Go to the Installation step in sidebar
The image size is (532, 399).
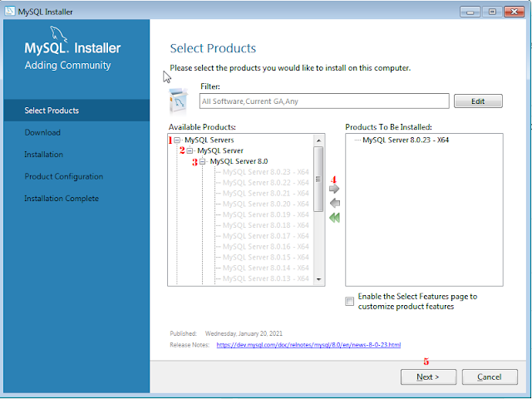[44, 155]
